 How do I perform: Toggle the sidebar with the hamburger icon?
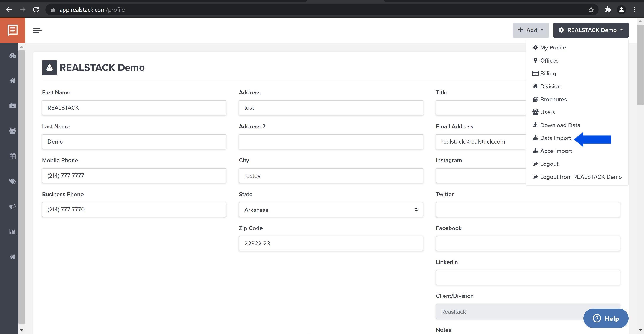point(38,30)
